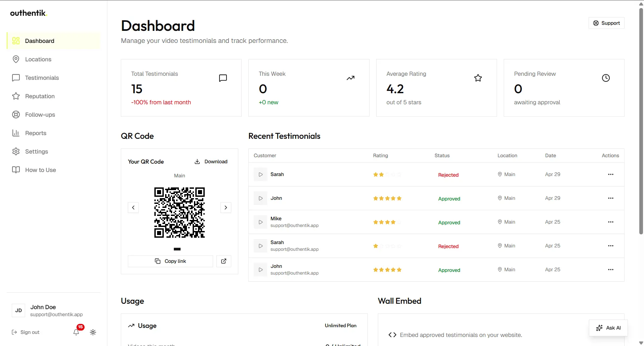Download the QR code
Viewport: 644px width, 346px height.
211,162
